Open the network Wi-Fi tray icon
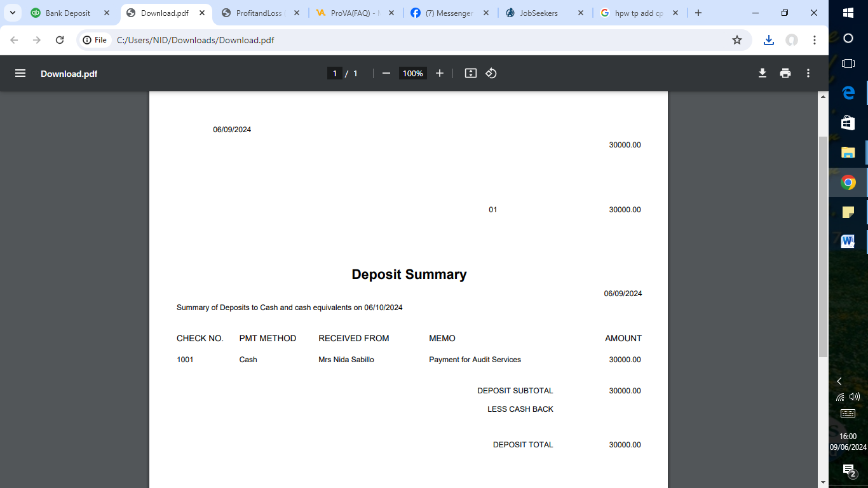This screenshot has height=488, width=868. (841, 397)
